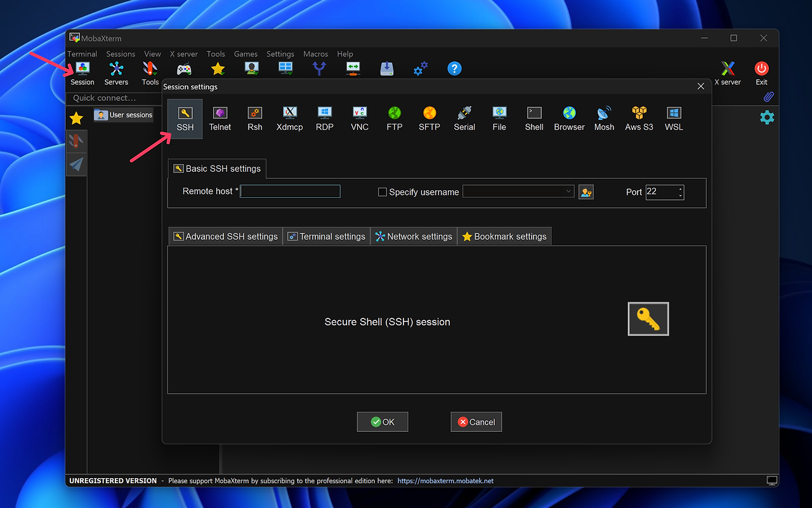
Task: Click the Quick connect field
Action: pos(114,98)
